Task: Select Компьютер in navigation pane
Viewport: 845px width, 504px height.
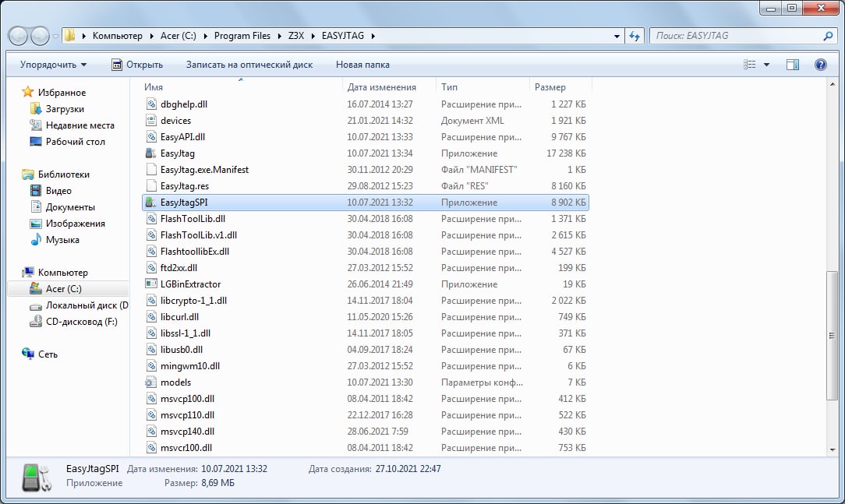Action: 62,273
